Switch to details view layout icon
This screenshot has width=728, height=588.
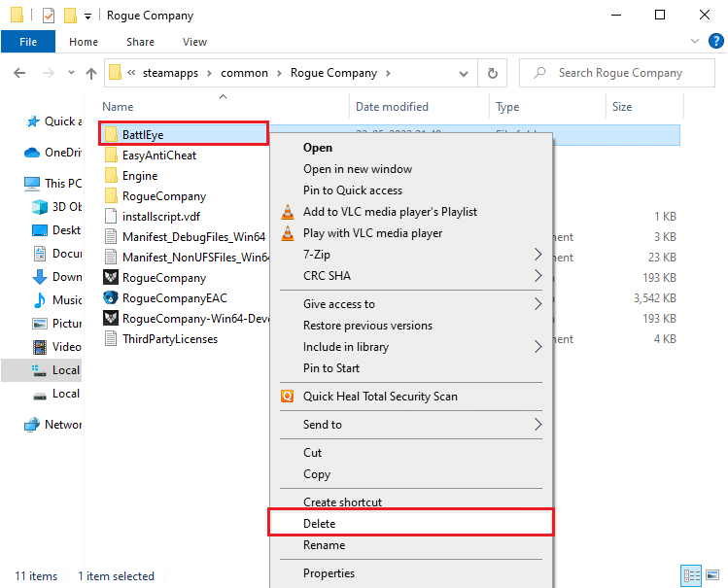[x=691, y=575]
